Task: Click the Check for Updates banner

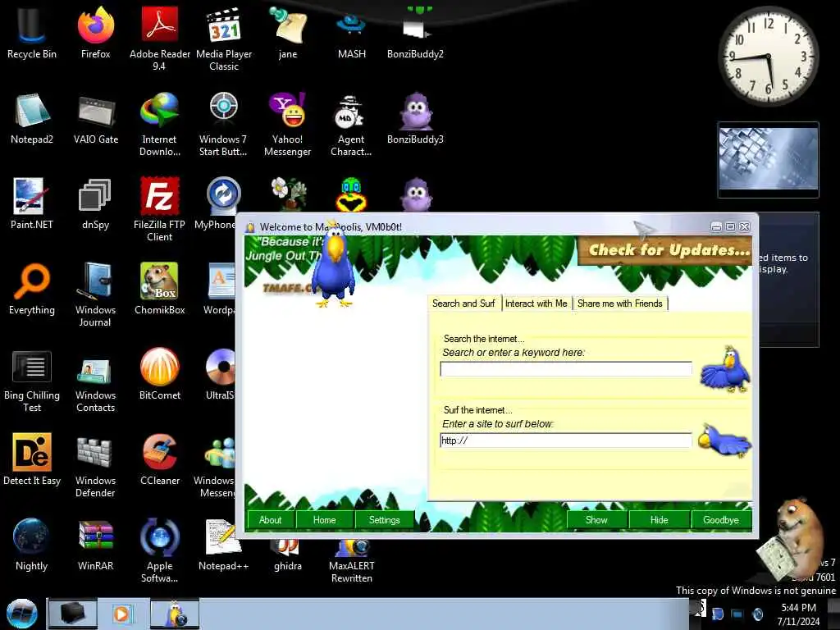Action: coord(664,250)
